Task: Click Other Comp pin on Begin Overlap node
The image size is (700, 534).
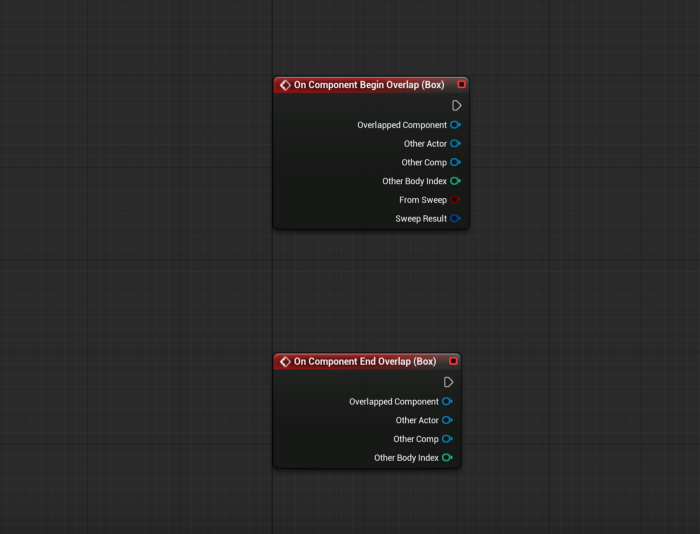Action: click(x=455, y=163)
